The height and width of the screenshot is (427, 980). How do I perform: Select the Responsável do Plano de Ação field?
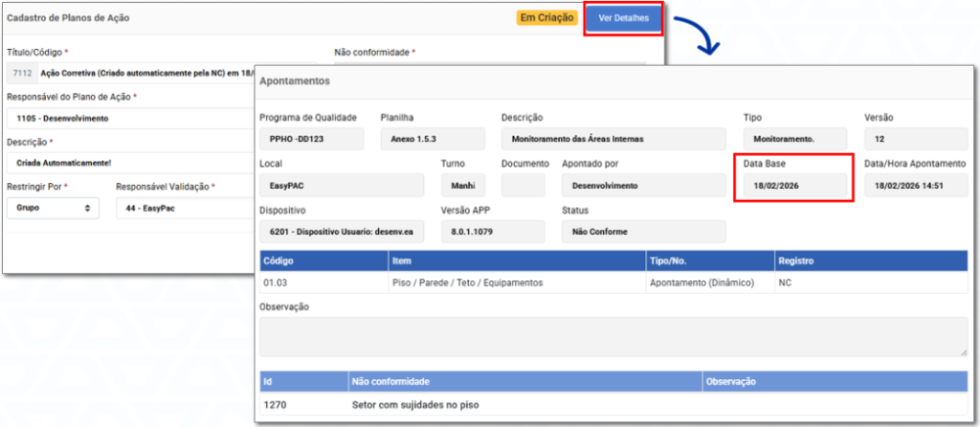tap(124, 118)
